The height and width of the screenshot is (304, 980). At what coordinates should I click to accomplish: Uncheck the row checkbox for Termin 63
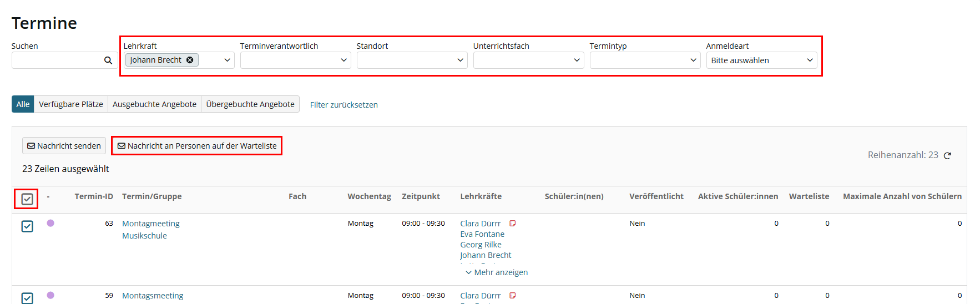click(x=27, y=226)
